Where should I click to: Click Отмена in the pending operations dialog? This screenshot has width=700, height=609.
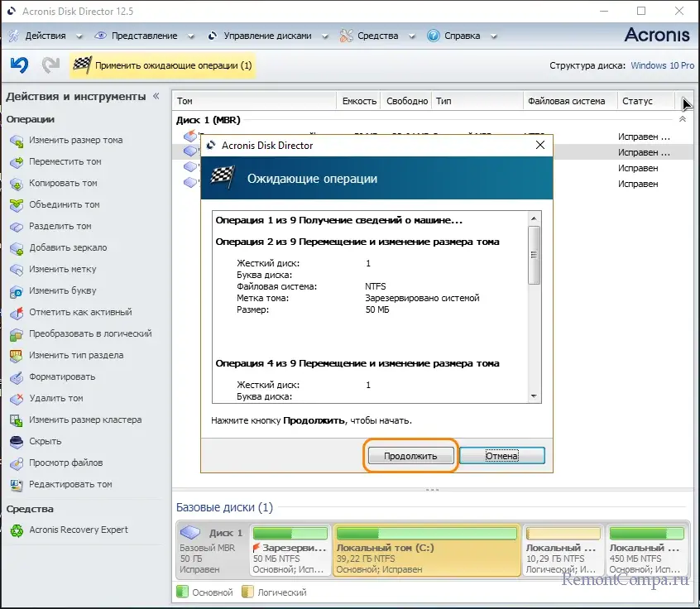[x=501, y=456]
